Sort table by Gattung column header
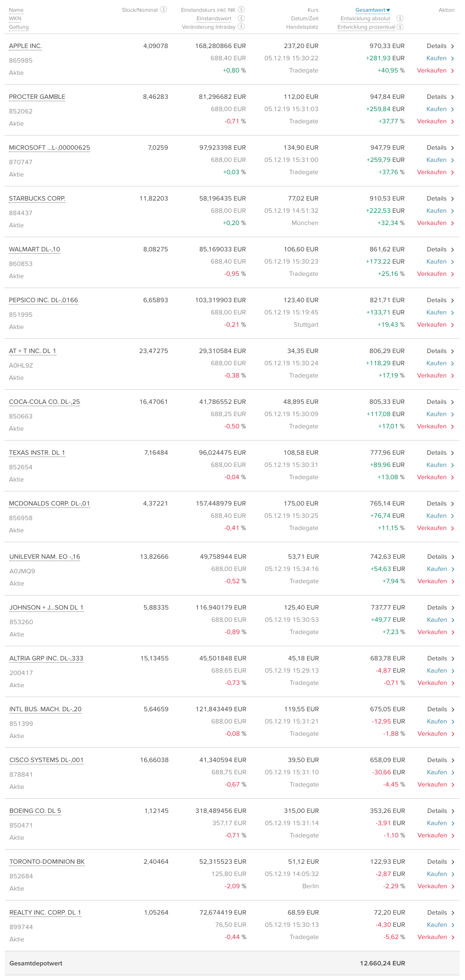 pyautogui.click(x=19, y=27)
